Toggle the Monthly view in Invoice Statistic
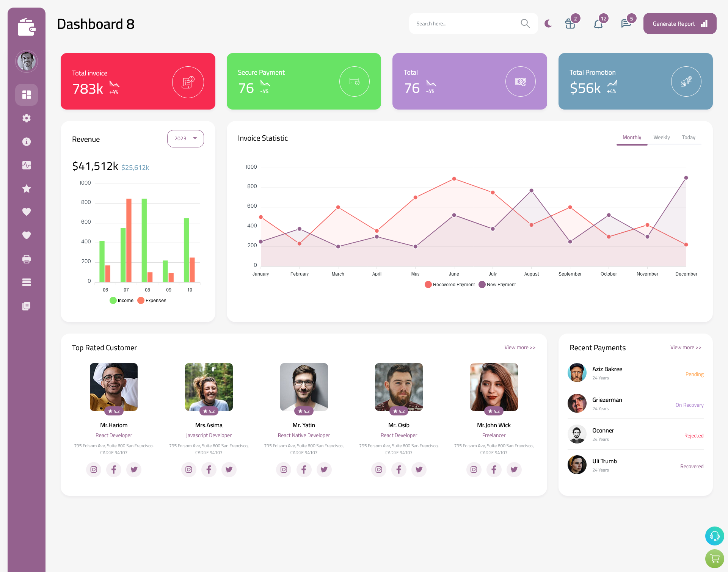This screenshot has height=572, width=728. [632, 137]
